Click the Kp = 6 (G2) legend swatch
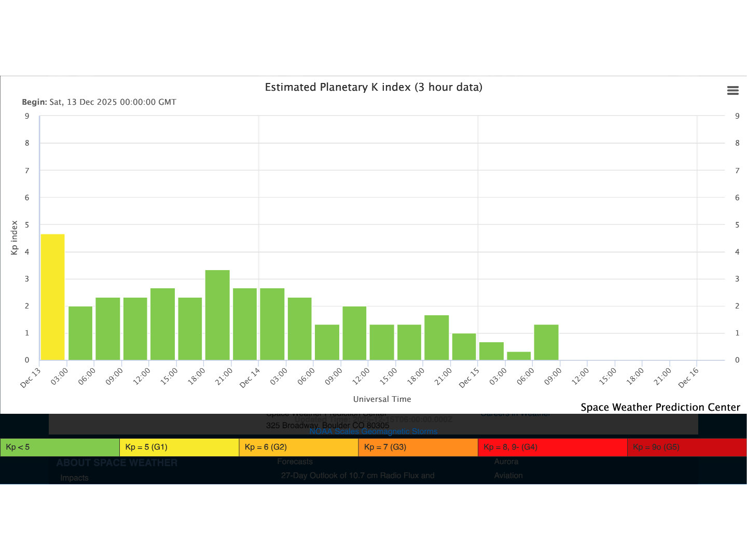 [298, 447]
